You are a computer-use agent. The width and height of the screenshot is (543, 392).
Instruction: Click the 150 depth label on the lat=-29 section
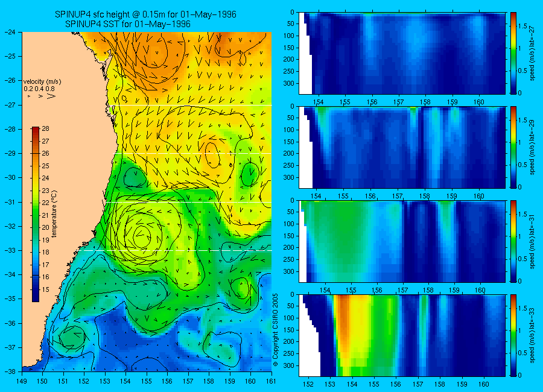tap(288, 142)
